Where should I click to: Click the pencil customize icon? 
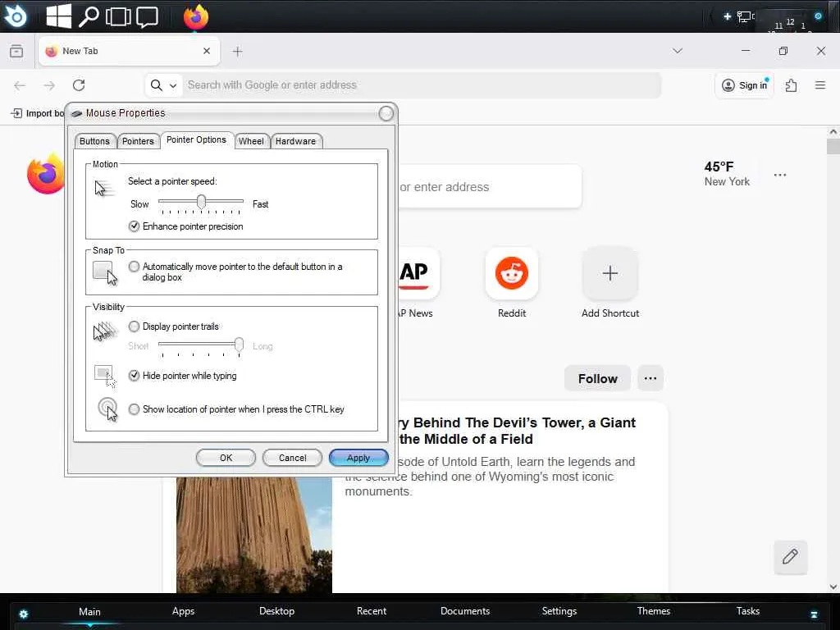tap(790, 557)
